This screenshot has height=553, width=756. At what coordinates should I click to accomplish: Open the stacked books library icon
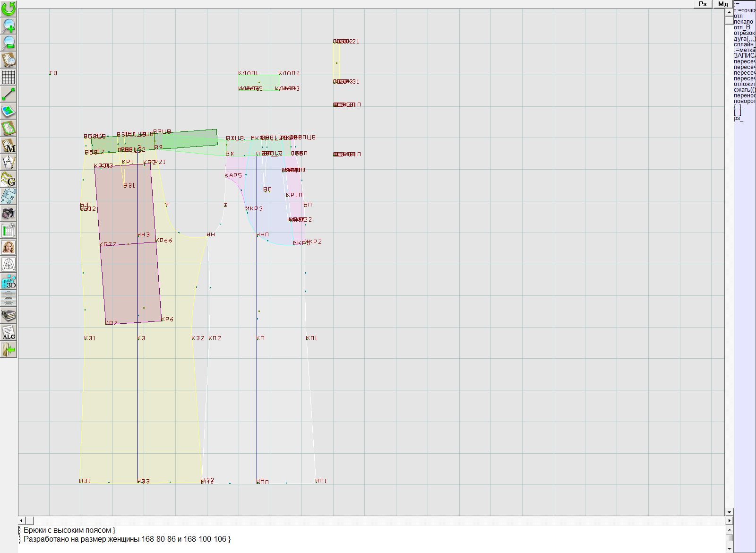(x=9, y=315)
